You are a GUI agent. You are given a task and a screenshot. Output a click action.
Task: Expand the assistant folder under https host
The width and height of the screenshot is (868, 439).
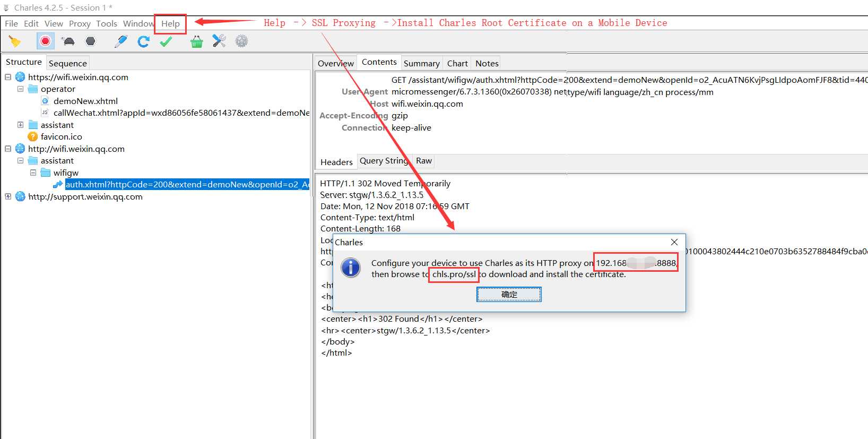[x=21, y=125]
